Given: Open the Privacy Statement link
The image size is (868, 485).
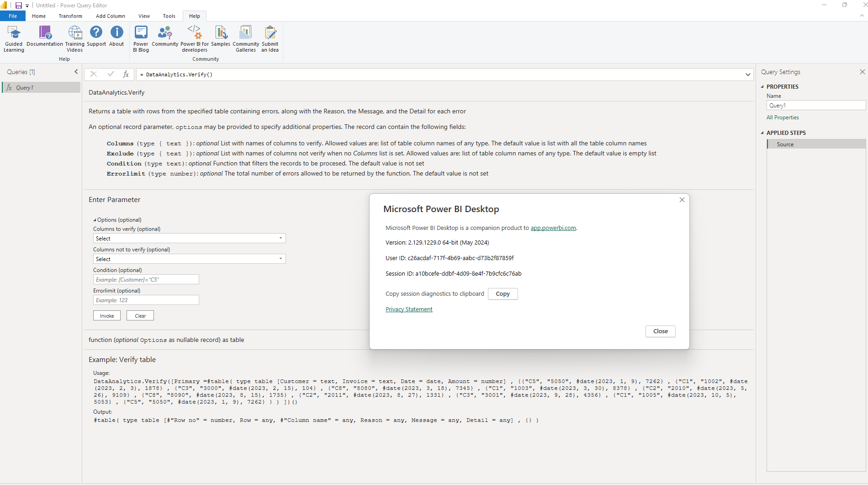Looking at the screenshot, I should coord(409,309).
